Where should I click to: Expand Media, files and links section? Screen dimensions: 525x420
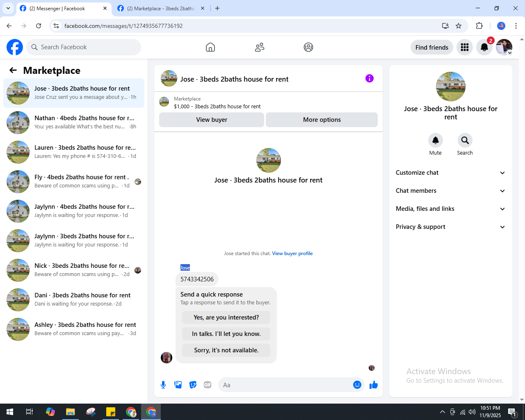pos(451,209)
